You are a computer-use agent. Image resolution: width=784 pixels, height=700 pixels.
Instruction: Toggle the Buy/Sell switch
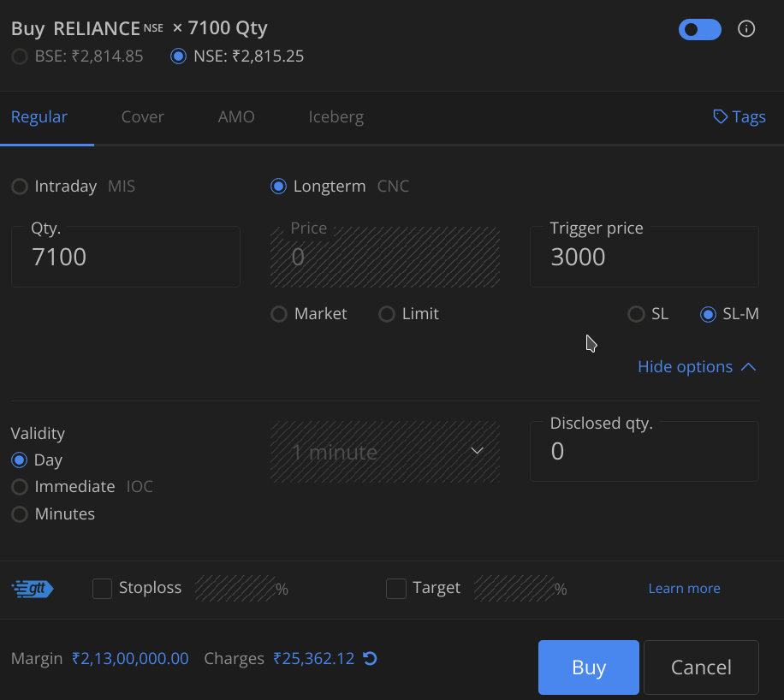coord(699,29)
